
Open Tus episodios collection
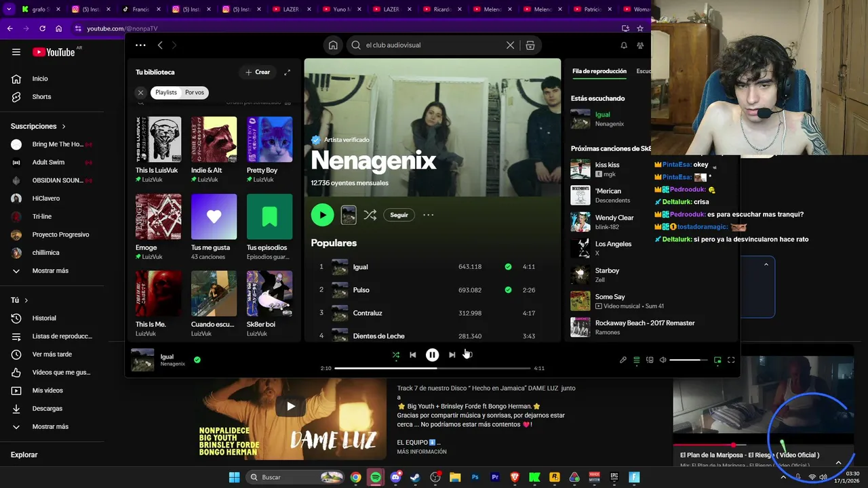click(269, 227)
